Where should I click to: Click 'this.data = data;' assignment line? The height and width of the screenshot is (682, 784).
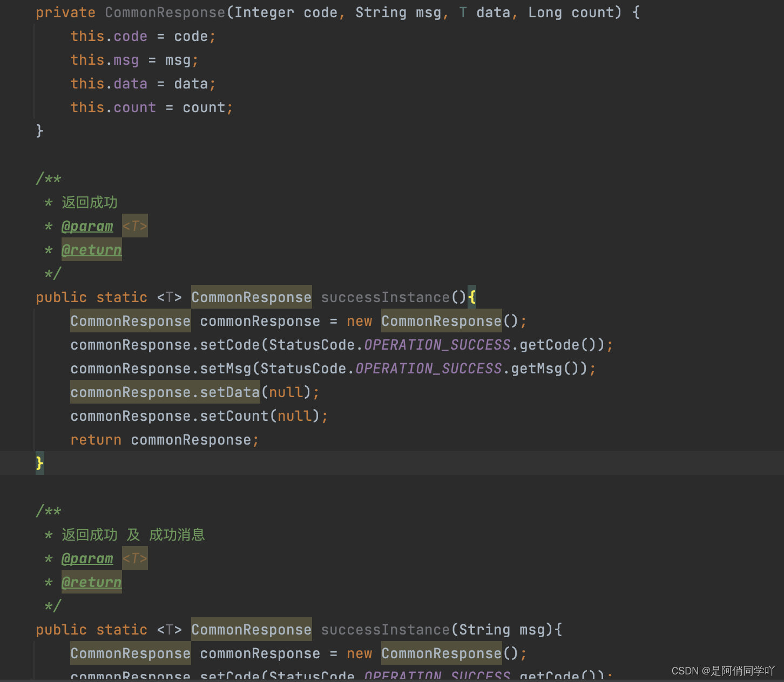[143, 84]
